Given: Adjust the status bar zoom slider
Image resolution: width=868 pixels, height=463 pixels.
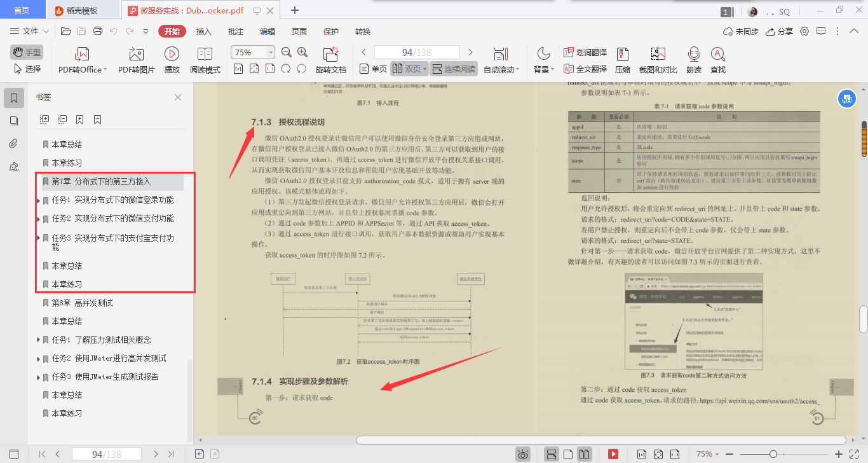Looking at the screenshot, I should coord(773,454).
